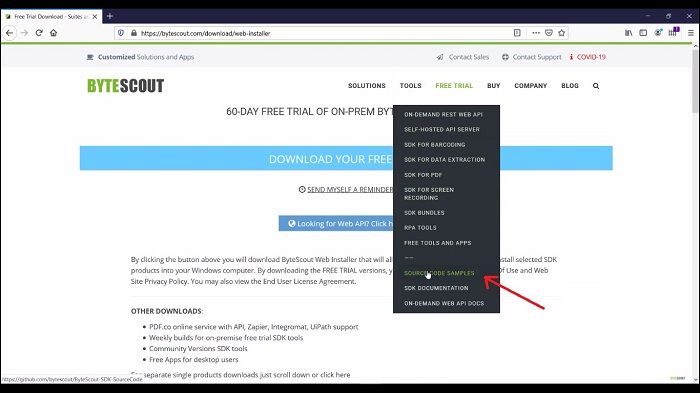Choose Self-Hosted API Server menu item
The width and height of the screenshot is (700, 393).
442,130
